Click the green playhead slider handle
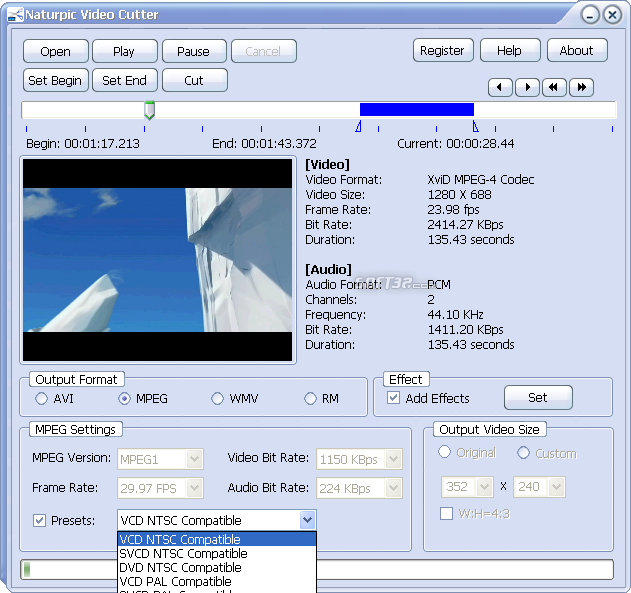 coord(149,110)
